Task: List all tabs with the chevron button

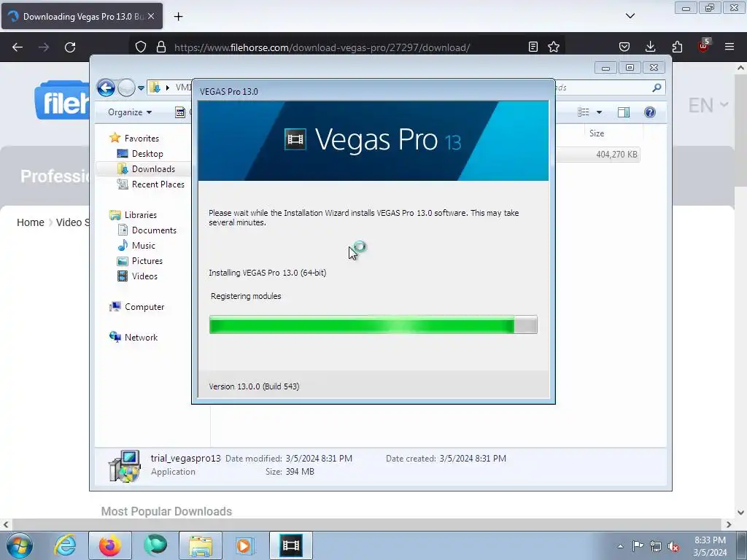Action: pos(630,16)
